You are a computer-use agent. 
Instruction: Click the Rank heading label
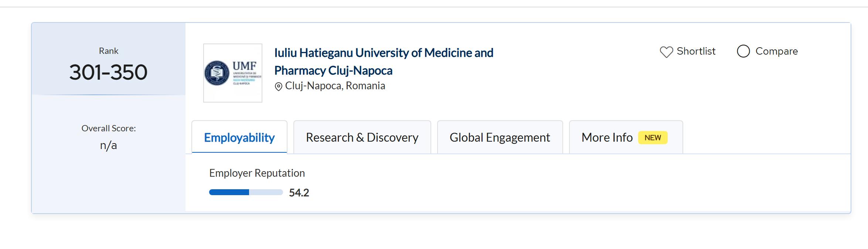108,51
